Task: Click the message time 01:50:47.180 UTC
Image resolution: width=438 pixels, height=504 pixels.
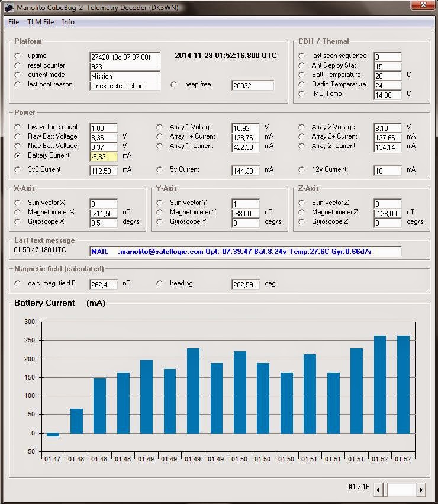Action: coord(40,250)
